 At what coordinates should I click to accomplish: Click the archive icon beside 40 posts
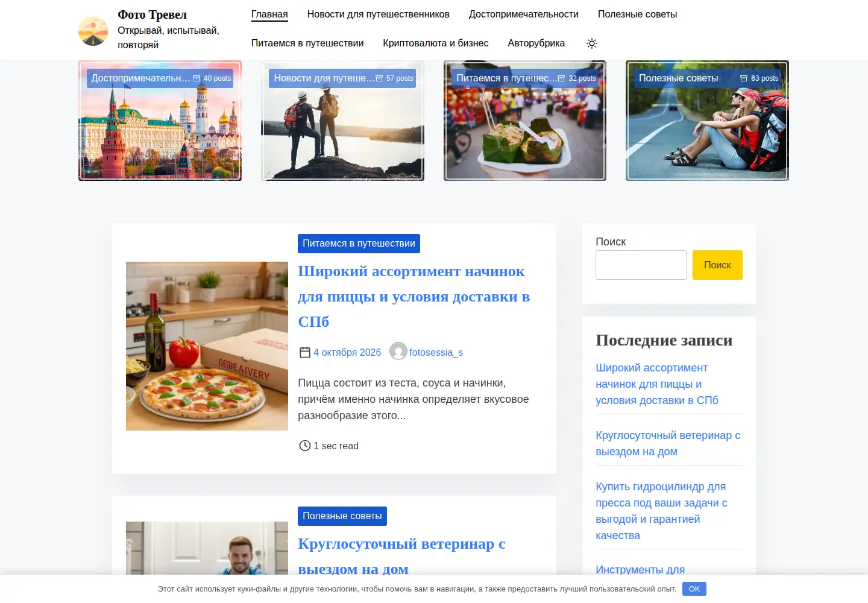tap(197, 78)
